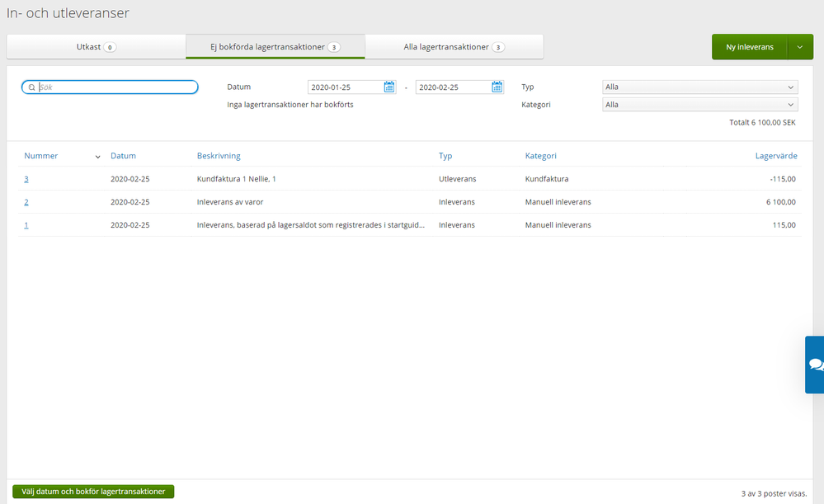
Task: Open the end date calendar picker
Action: [x=497, y=87]
